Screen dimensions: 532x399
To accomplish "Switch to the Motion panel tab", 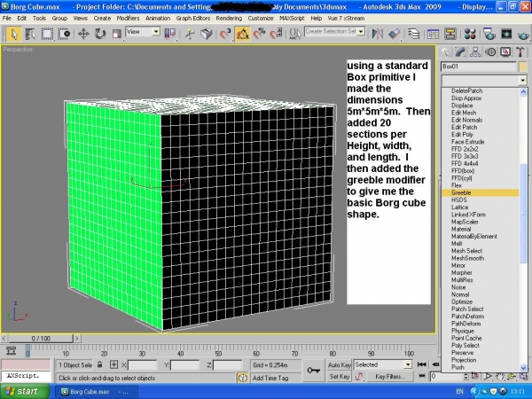I will click(x=490, y=52).
